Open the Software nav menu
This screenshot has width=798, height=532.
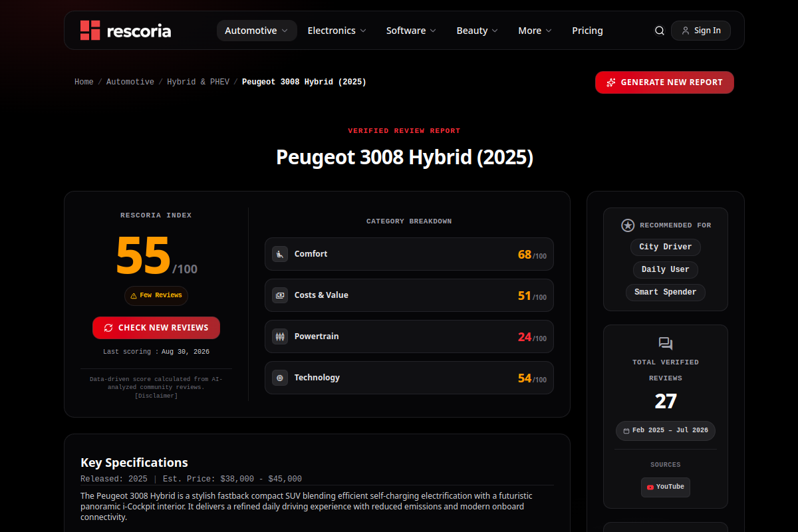[x=411, y=31]
